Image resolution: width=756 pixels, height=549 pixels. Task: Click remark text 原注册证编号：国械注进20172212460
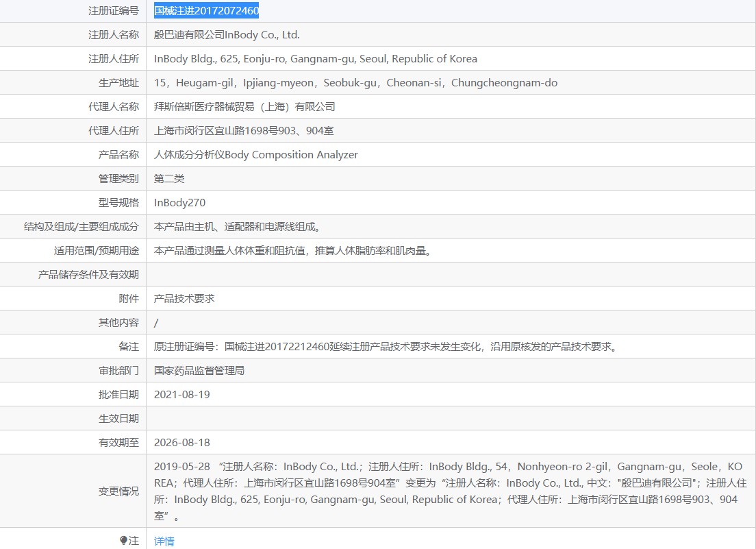387,347
